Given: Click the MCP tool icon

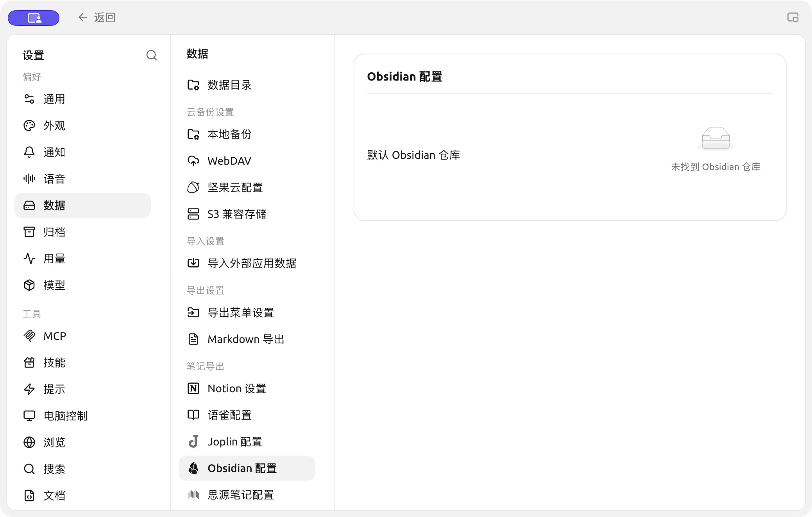Looking at the screenshot, I should (x=29, y=336).
